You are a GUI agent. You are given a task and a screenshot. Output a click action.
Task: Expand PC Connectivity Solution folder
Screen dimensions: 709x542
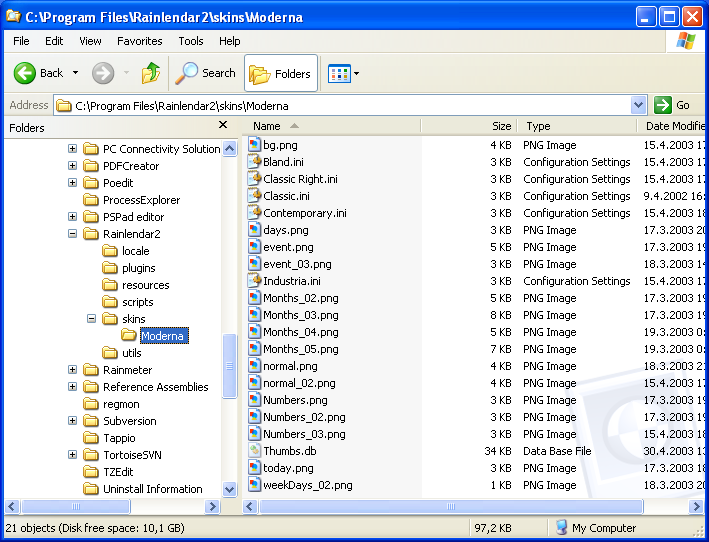72,148
